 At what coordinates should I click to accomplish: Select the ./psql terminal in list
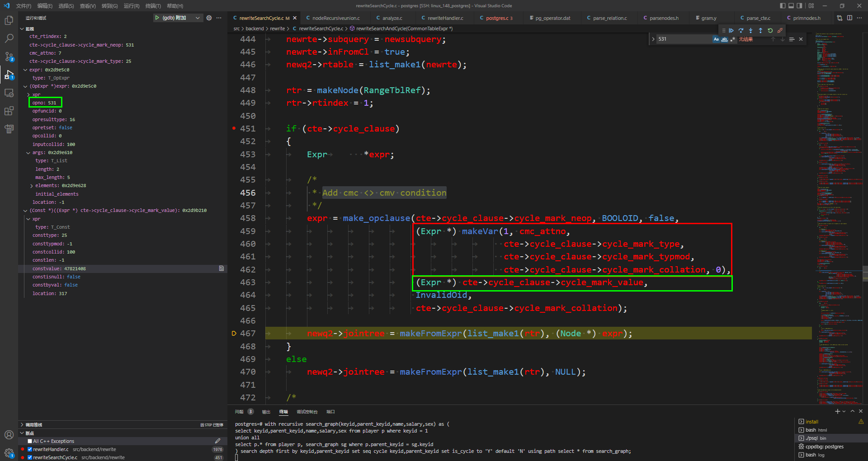click(831, 438)
